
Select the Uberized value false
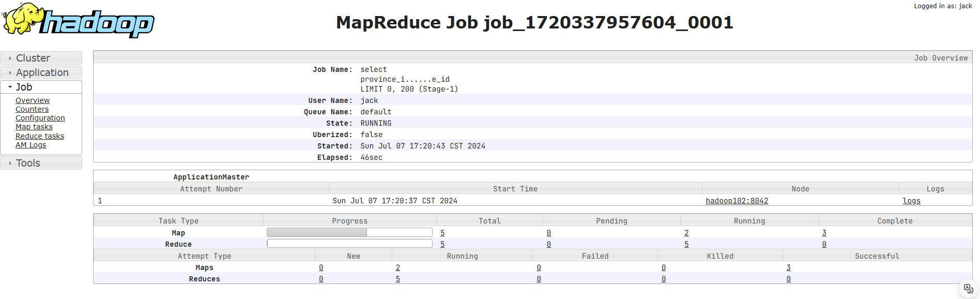click(x=372, y=134)
